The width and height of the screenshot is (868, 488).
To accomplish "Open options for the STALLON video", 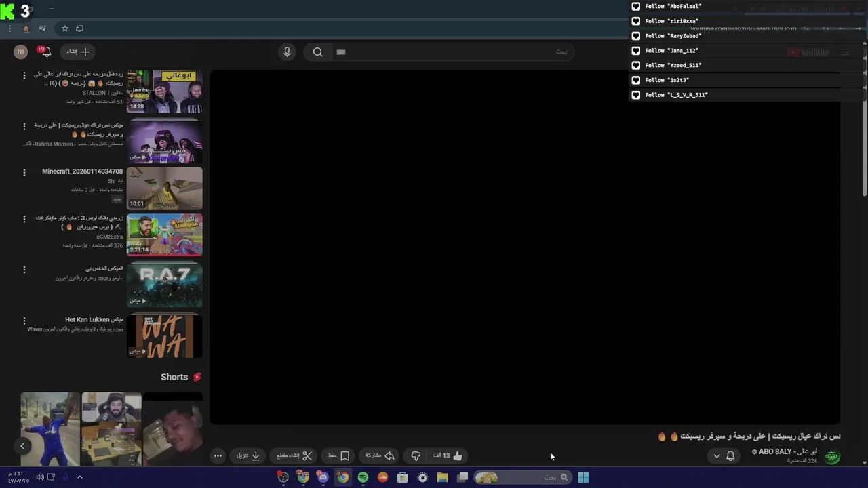I will coord(24,75).
